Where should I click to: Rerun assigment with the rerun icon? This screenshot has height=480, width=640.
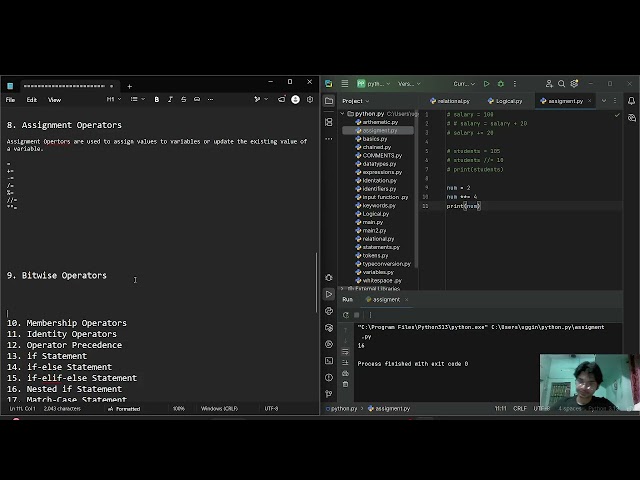(346, 315)
